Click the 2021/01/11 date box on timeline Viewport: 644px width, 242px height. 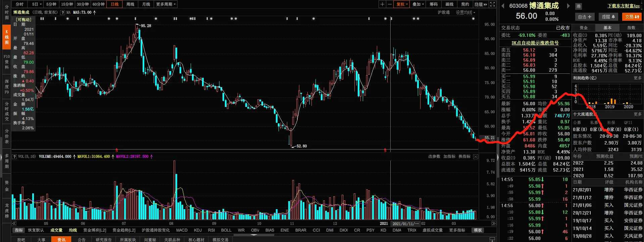tap(405, 224)
